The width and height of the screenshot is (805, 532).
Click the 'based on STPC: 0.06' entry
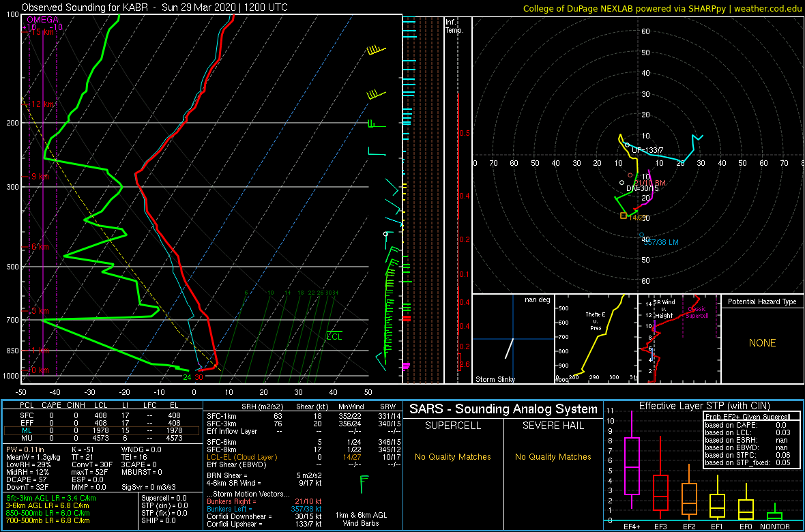(748, 454)
